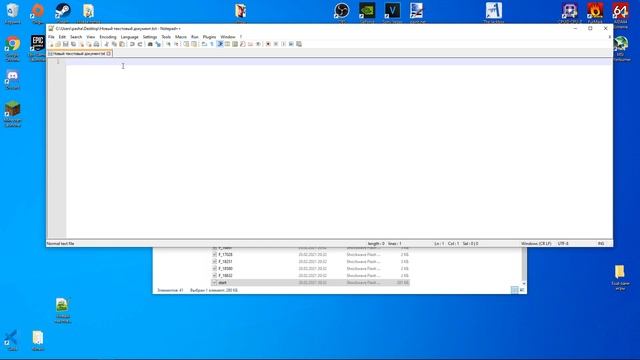The image size is (640, 360).
Task: Open Discord desktop shortcut
Action: 13,80
